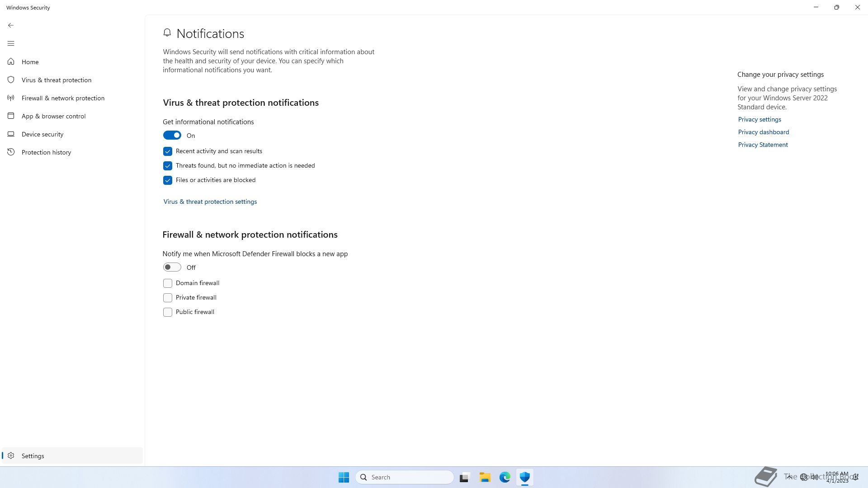Uncheck Threats found, no immediate action needed

(x=168, y=166)
